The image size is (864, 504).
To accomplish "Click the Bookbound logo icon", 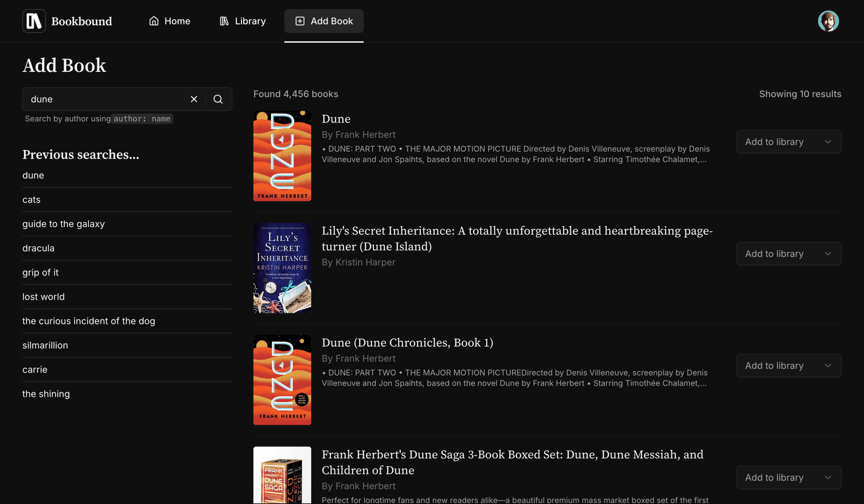I will [34, 21].
